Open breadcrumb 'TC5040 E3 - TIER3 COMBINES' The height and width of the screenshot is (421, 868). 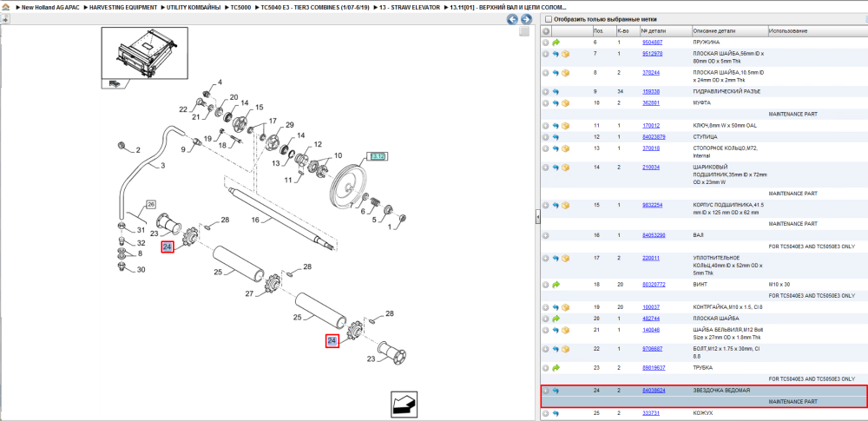point(315,8)
